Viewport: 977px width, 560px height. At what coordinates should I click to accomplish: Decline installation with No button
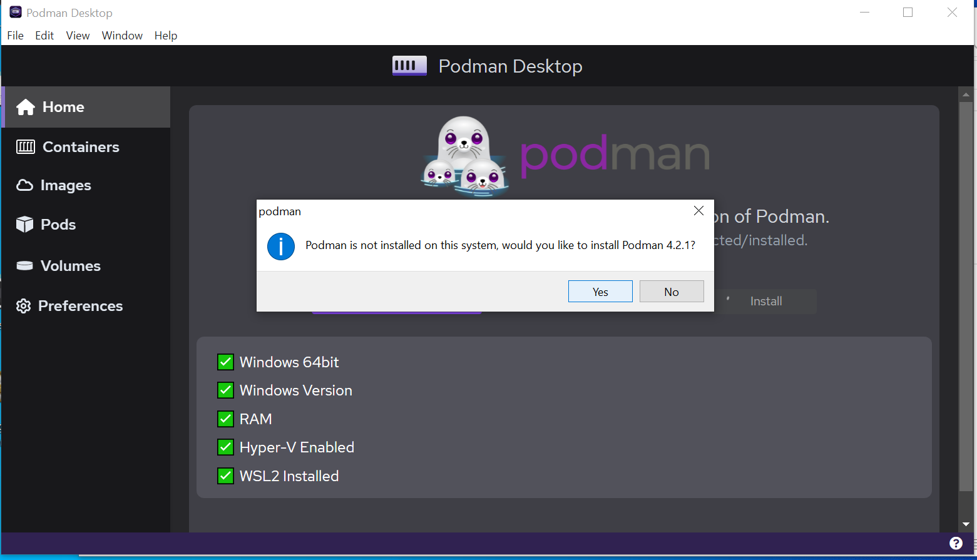672,292
